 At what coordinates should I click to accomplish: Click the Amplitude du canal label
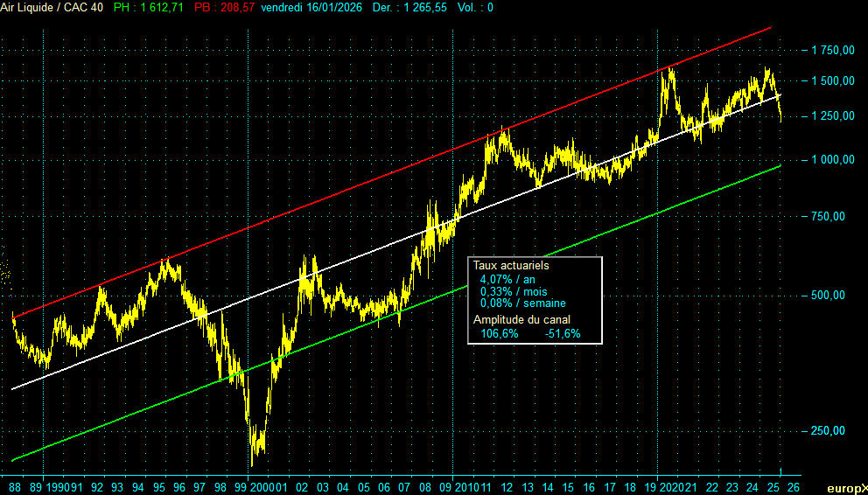[x=521, y=320]
